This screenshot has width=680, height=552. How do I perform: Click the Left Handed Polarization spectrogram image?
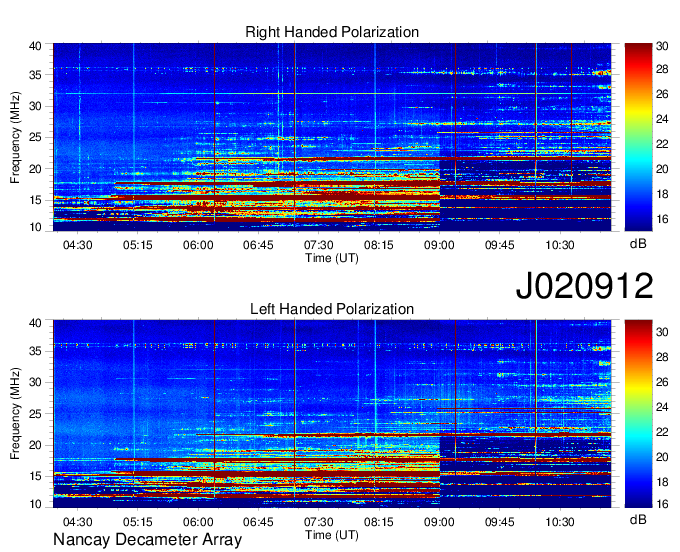pos(332,414)
